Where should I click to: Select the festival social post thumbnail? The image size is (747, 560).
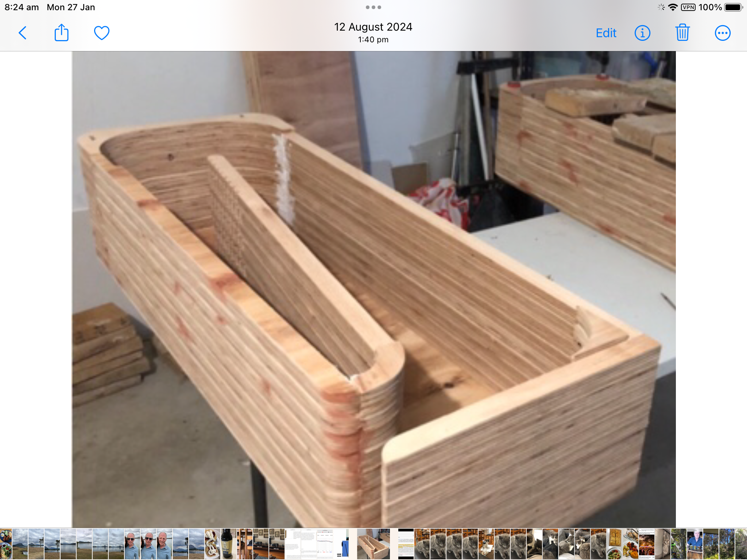[647, 544]
